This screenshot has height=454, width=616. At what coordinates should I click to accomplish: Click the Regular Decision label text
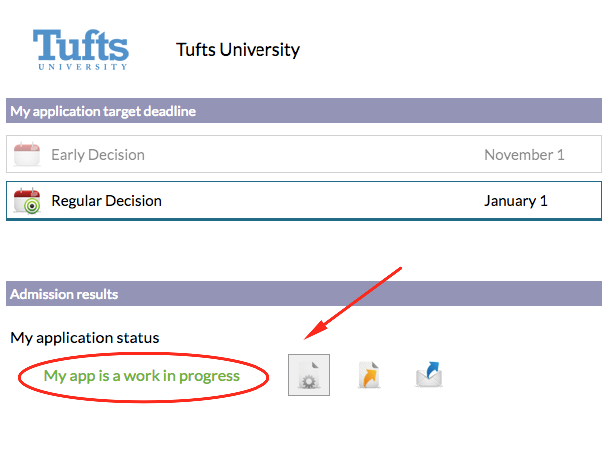(x=106, y=201)
